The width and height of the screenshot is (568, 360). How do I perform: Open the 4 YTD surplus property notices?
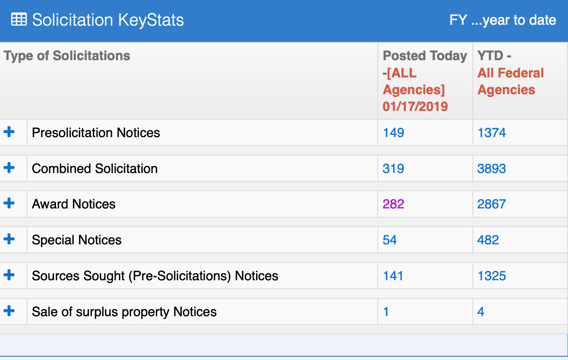tap(481, 312)
